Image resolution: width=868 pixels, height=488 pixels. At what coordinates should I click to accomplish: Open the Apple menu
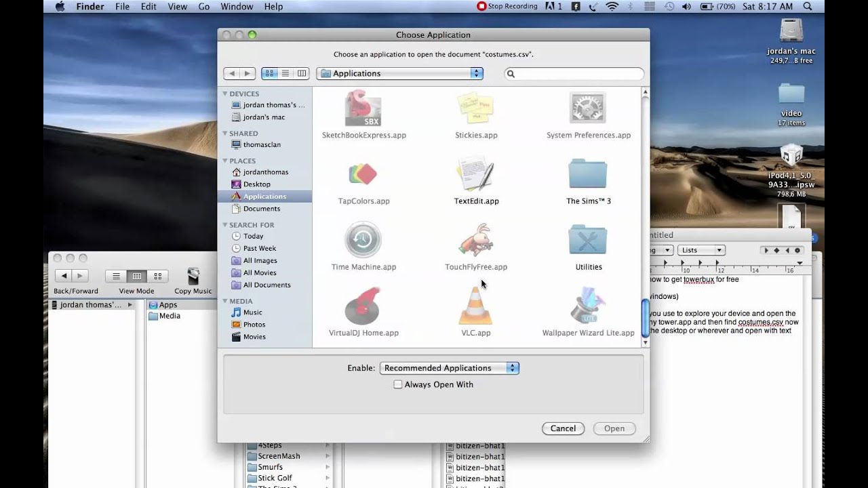[60, 7]
